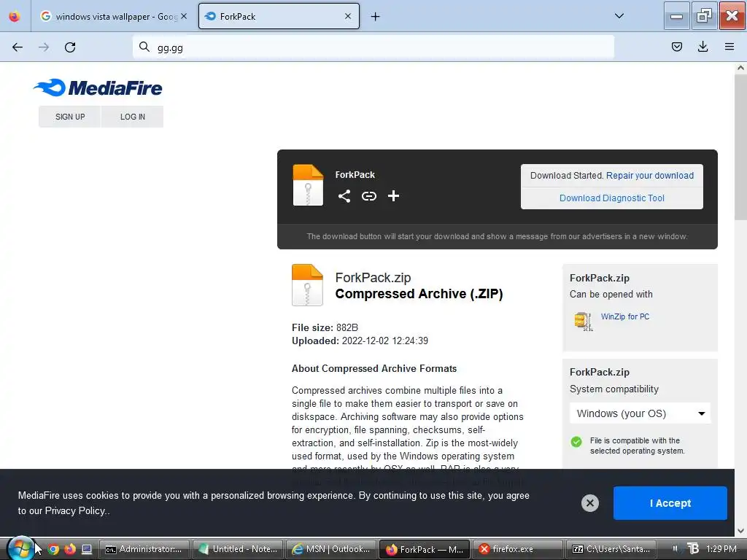Click the ForkPack.zip archive icon beside file name
Viewport: 747px width, 560px height.
pos(307,285)
